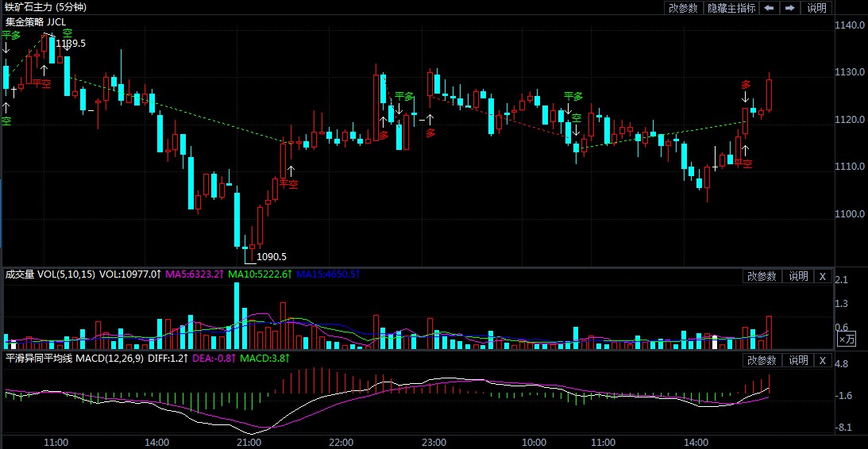868x449 pixels.
Task: Click the red 多 signal marker near 14:00 right side
Action: pos(746,85)
